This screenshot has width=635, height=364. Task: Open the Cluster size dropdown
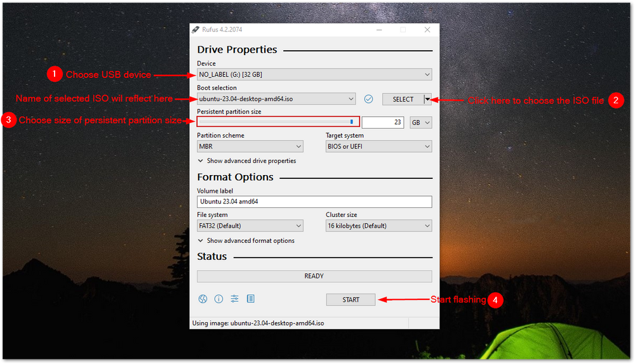tap(378, 226)
